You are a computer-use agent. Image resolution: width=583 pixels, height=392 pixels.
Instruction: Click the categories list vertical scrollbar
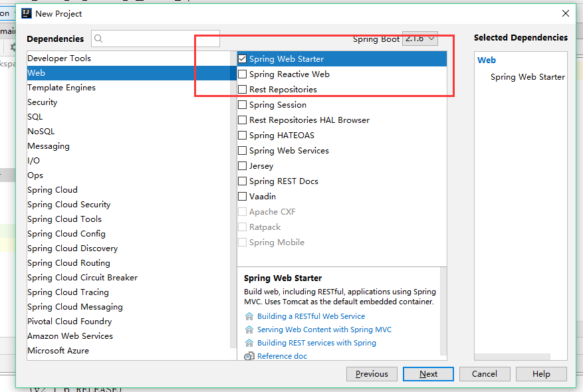tap(233, 199)
